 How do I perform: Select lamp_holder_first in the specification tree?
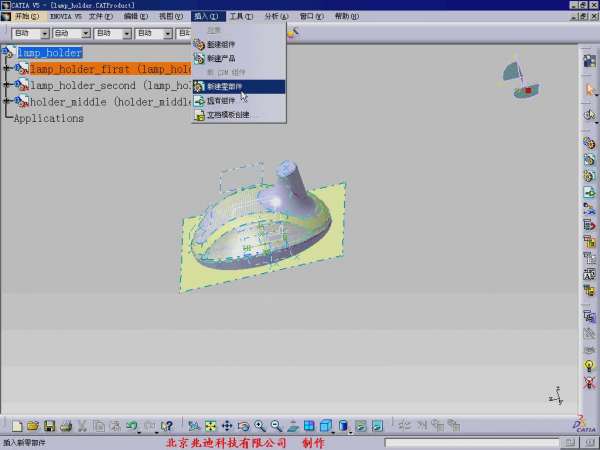(x=110, y=69)
